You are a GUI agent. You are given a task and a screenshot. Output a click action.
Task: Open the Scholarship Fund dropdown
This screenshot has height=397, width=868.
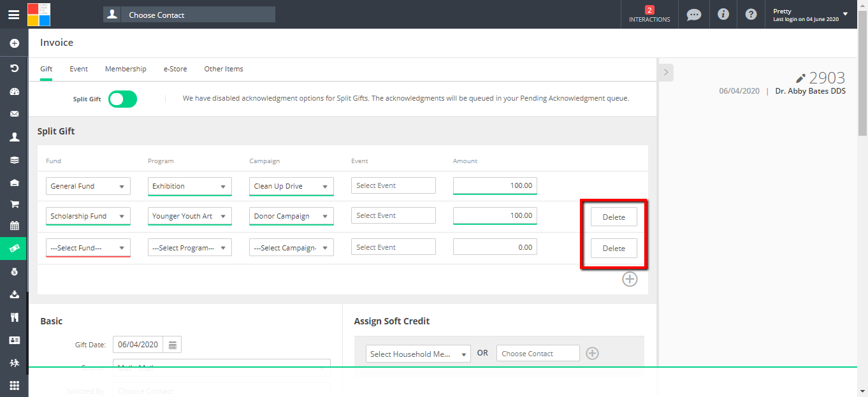[x=88, y=216]
